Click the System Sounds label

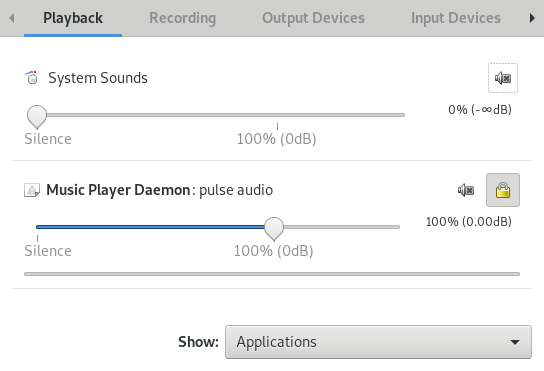tap(98, 78)
